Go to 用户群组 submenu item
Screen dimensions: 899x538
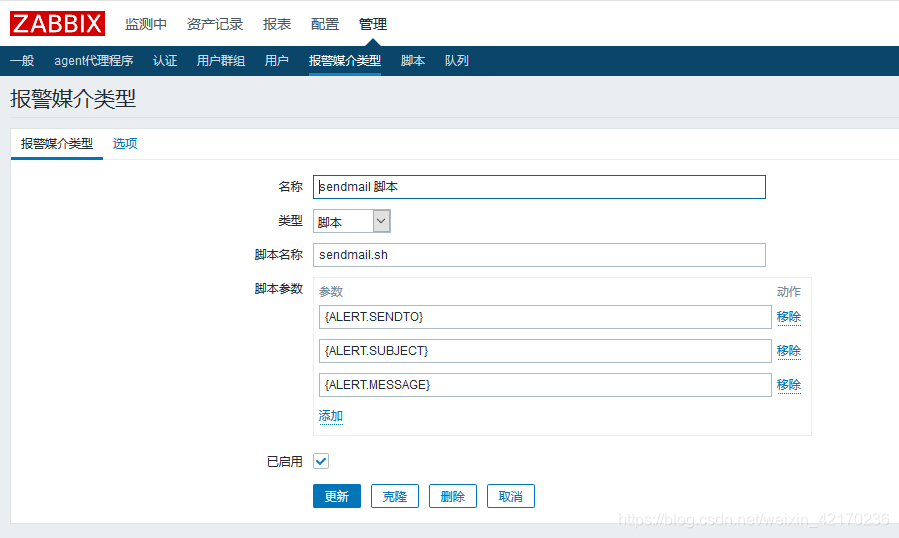(x=221, y=61)
